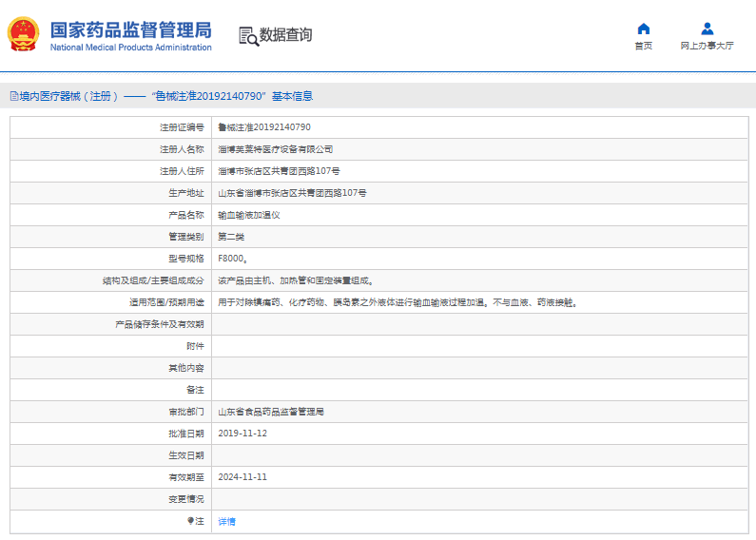The width and height of the screenshot is (756, 540).
Task: Open the 详情 link in last row
Action: pyautogui.click(x=226, y=521)
